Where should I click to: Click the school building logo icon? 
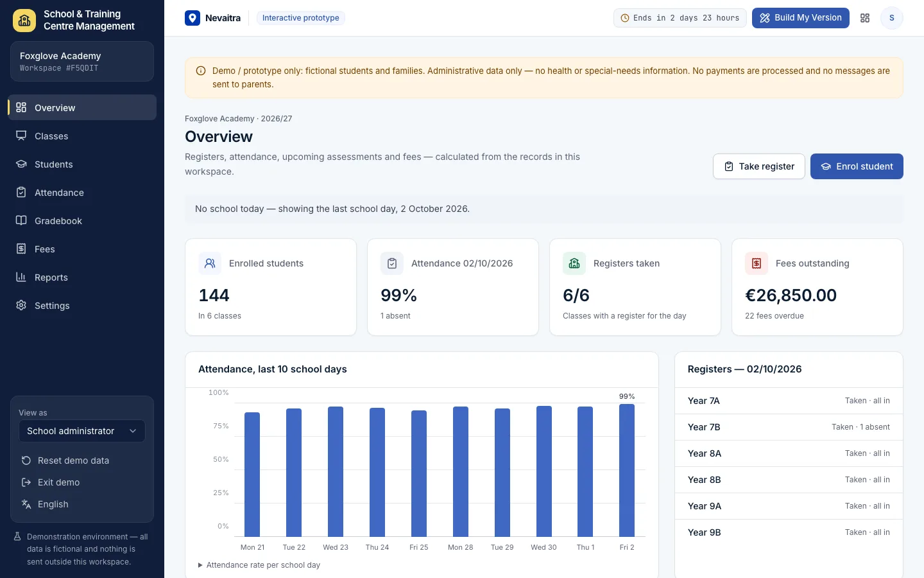(x=24, y=21)
